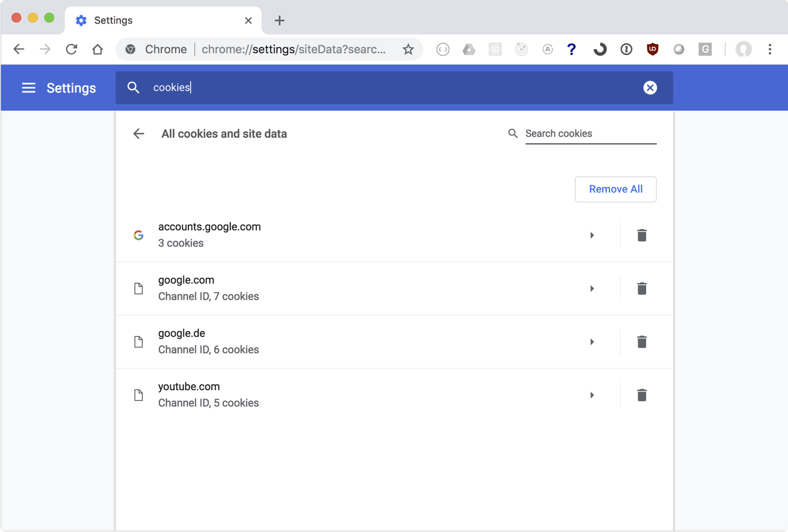Image resolution: width=788 pixels, height=532 pixels.
Task: Click the accounts.google.com row text
Action: click(209, 227)
